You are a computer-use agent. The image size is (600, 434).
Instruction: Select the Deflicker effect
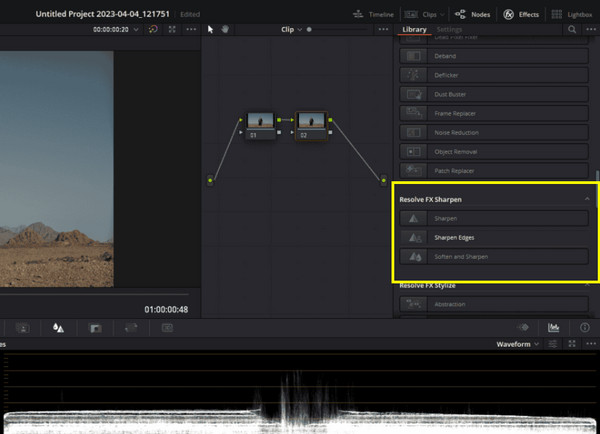[494, 75]
